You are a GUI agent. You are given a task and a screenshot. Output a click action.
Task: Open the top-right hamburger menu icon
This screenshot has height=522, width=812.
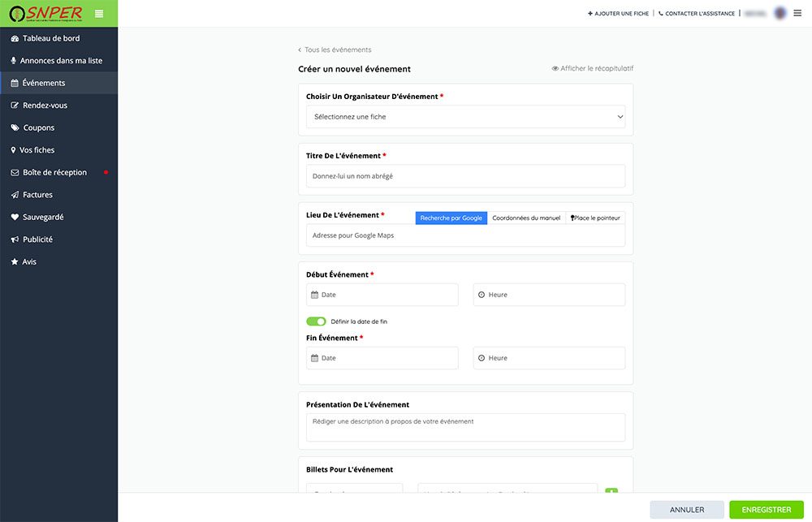coord(797,13)
